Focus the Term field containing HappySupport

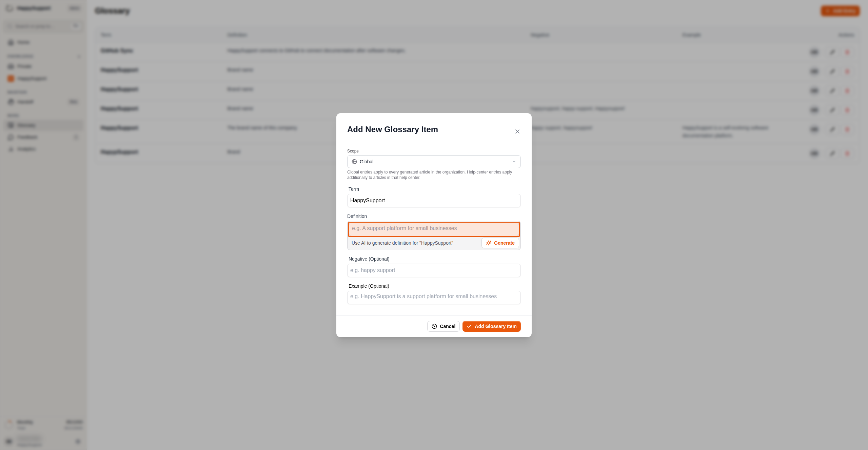tap(434, 201)
